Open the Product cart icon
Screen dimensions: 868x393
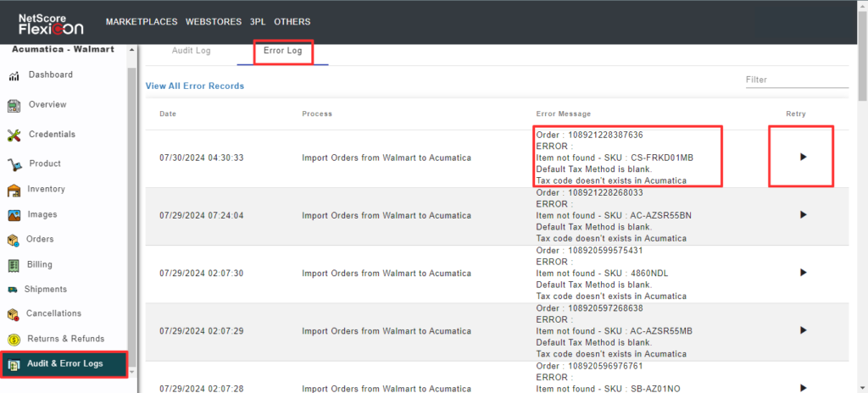(14, 164)
